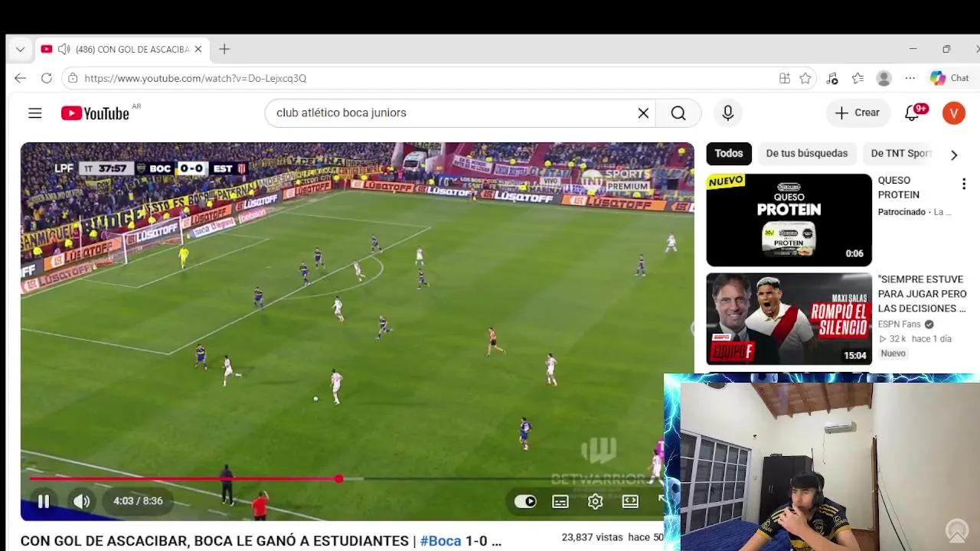Select the Todos filter chip
The width and height of the screenshot is (980, 551).
729,153
